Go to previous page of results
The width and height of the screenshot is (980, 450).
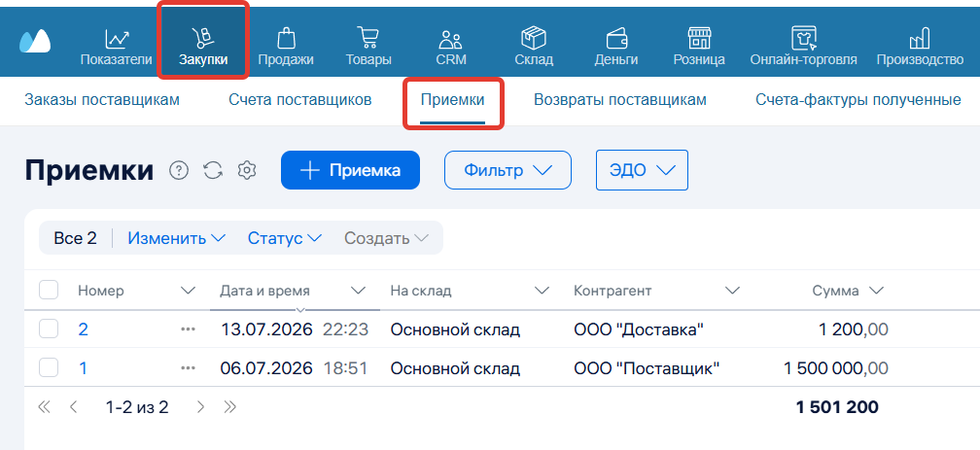point(73,407)
